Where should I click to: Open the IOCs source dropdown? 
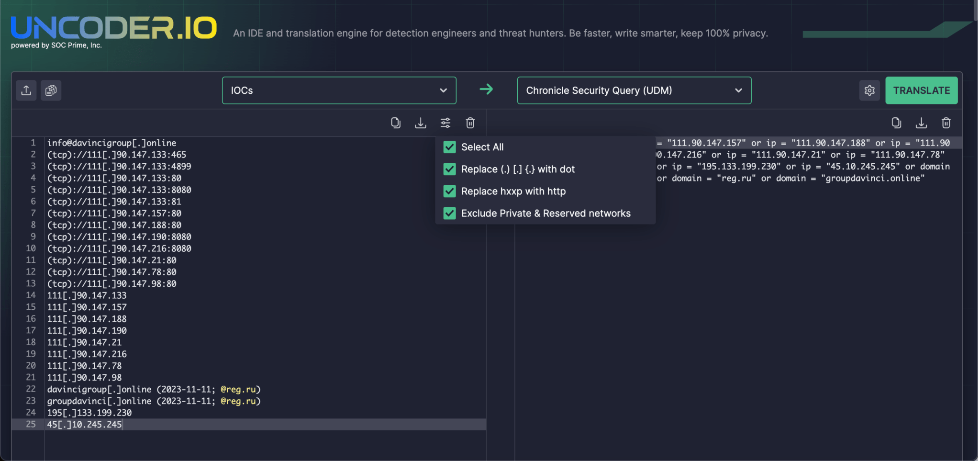click(338, 90)
